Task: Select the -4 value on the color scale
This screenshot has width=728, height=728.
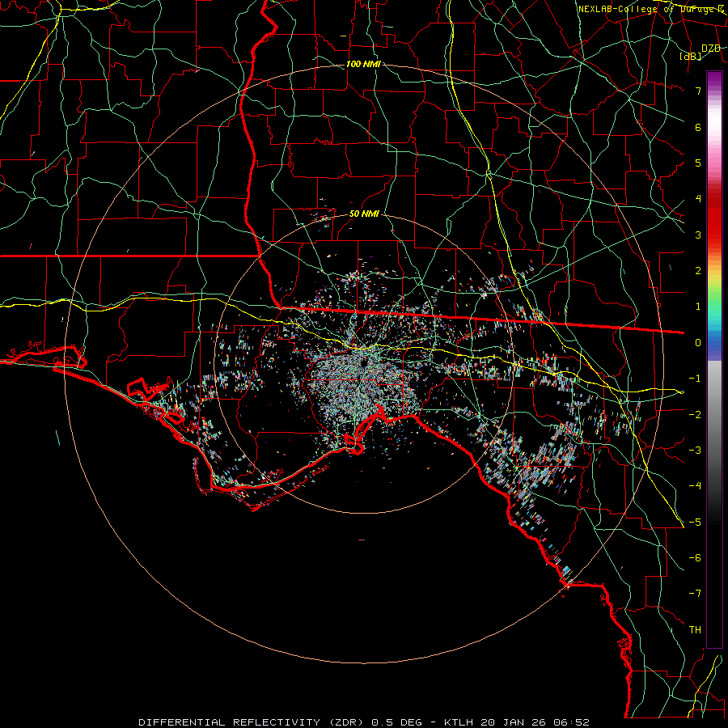Action: tap(695, 486)
